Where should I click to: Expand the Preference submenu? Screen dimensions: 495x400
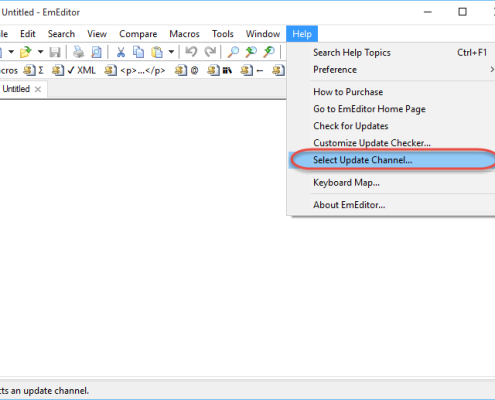click(x=391, y=70)
